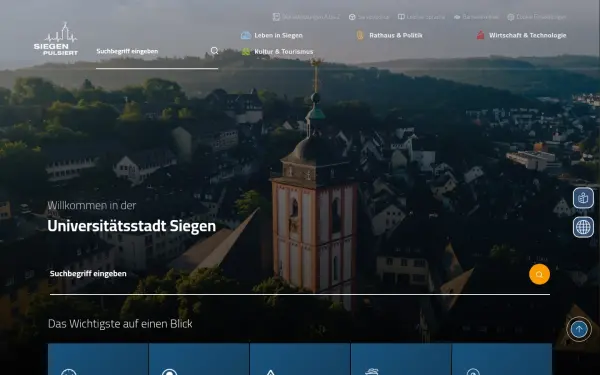Open the Leben in Siegen menu
This screenshot has width=600, height=375.
[x=272, y=35]
